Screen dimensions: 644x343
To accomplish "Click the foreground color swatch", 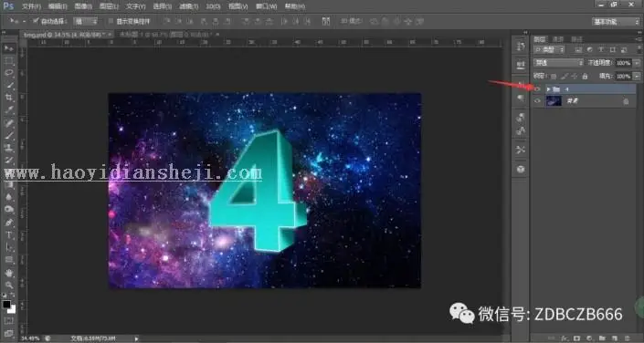I will 6,305.
